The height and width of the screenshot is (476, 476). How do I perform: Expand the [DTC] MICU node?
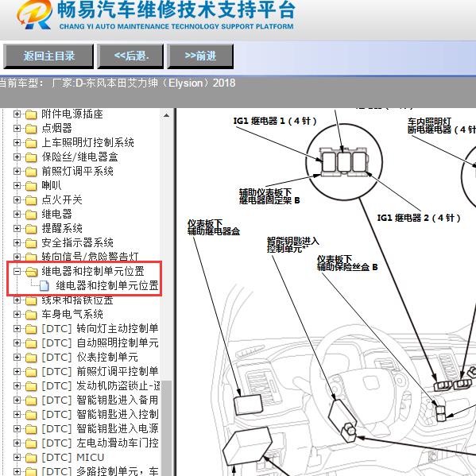[x=17, y=457]
